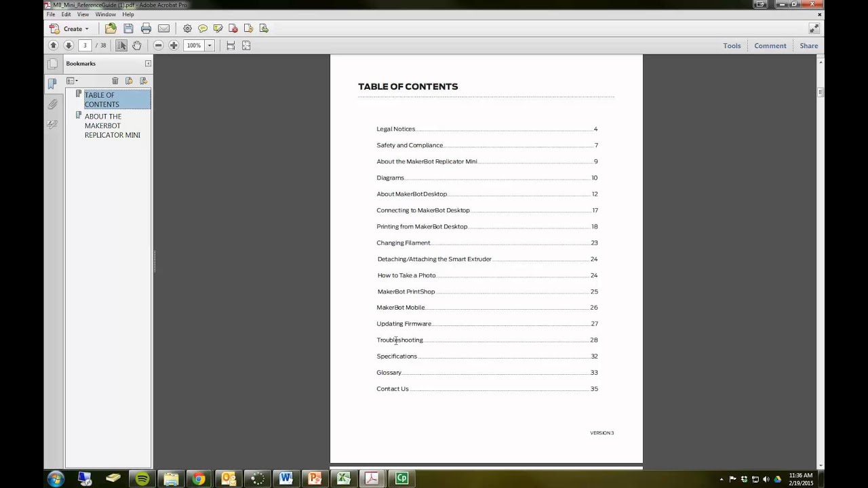Click the Updating Firmware entry
The width and height of the screenshot is (868, 488).
(x=403, y=324)
